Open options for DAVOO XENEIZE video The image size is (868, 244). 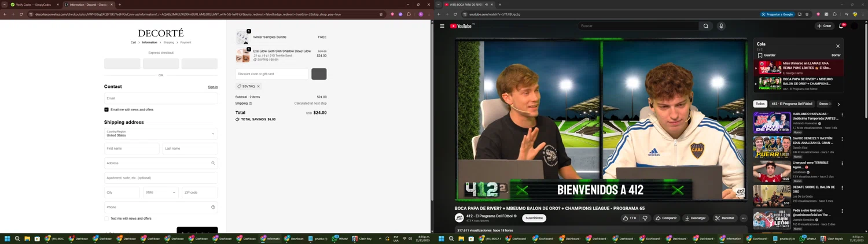tap(842, 139)
